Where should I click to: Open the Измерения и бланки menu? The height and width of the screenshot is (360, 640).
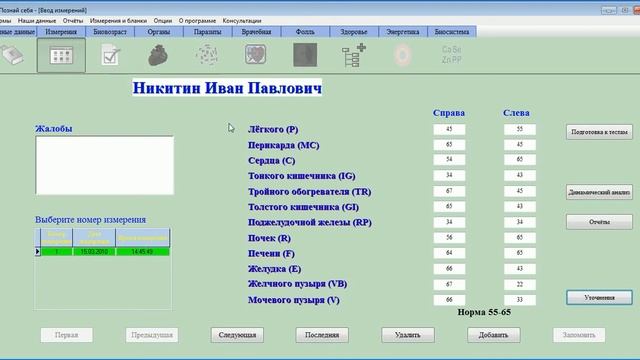(118, 20)
